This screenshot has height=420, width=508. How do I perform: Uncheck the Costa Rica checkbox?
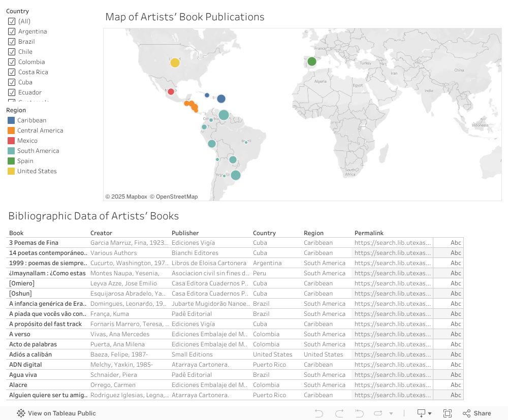point(12,72)
